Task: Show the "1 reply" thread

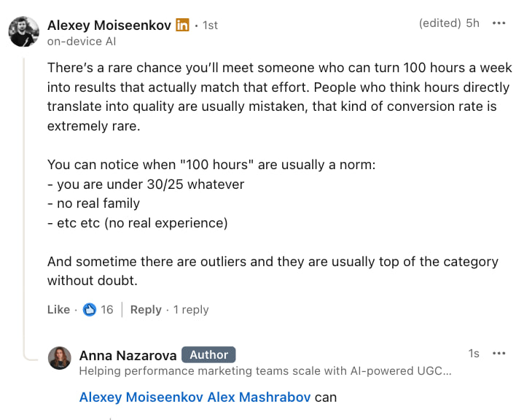Action: point(191,310)
